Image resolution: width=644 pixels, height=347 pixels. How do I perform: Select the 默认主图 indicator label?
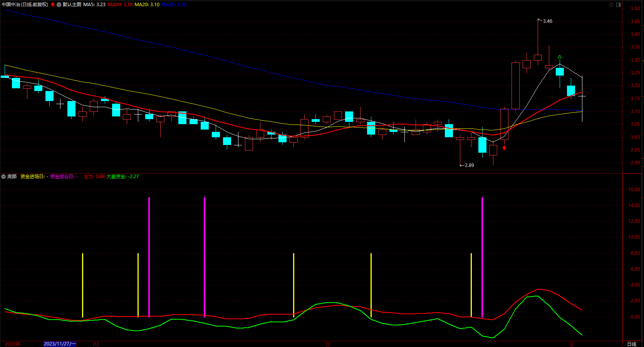(72, 5)
